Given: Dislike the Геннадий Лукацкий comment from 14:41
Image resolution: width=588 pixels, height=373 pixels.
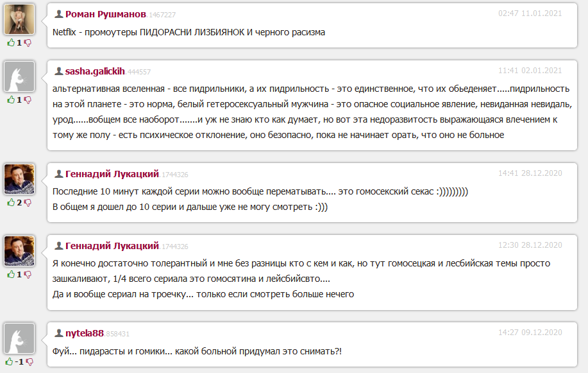Looking at the screenshot, I should click(x=28, y=203).
